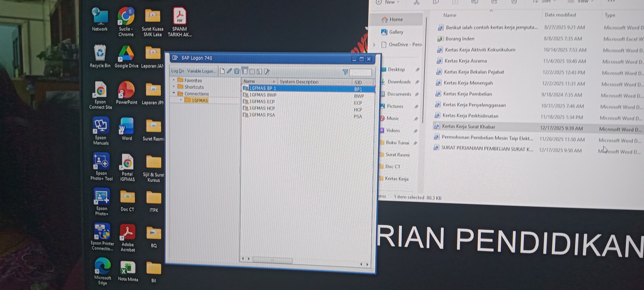This screenshot has height=290, width=644.
Task: Open Nota Minta Excel file
Action: pos(128,271)
